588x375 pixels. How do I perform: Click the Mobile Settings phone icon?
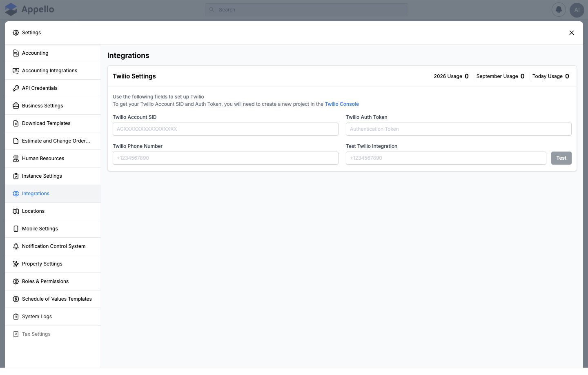16,229
